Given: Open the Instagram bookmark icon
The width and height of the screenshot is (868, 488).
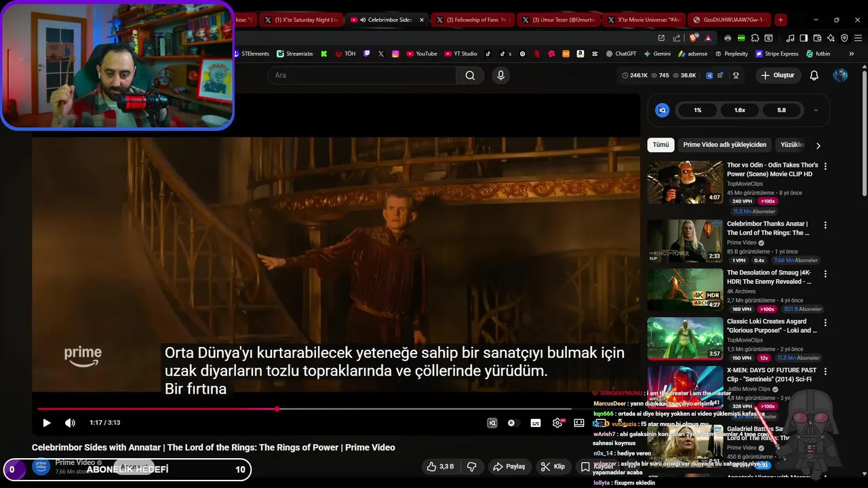Looking at the screenshot, I should click(x=395, y=54).
